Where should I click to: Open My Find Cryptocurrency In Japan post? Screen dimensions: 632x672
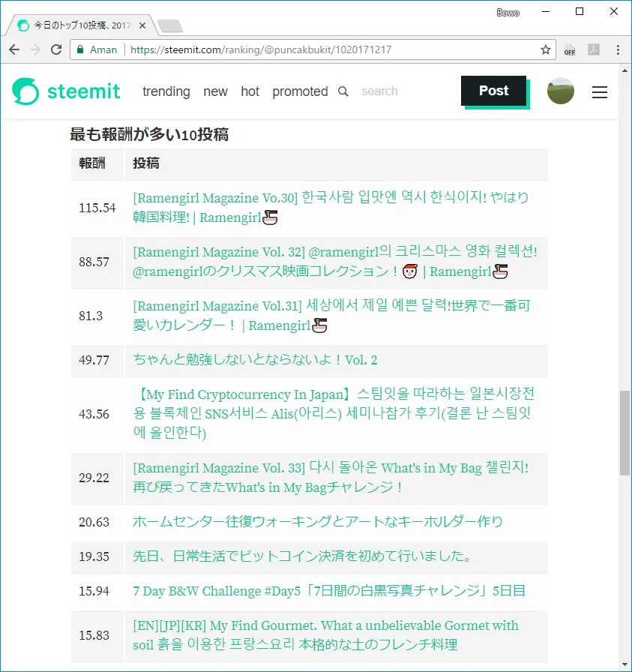click(334, 413)
